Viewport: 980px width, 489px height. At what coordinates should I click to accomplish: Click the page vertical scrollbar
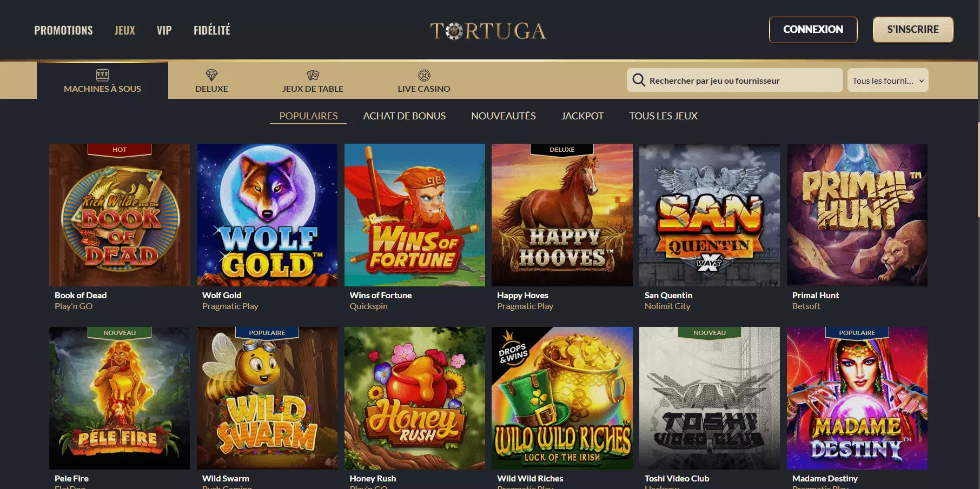pyautogui.click(x=978, y=170)
